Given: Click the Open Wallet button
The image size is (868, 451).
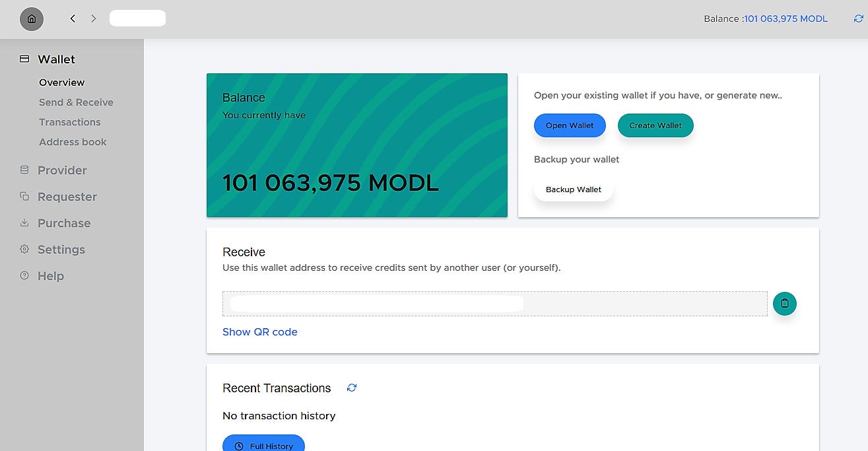Looking at the screenshot, I should pyautogui.click(x=569, y=125).
